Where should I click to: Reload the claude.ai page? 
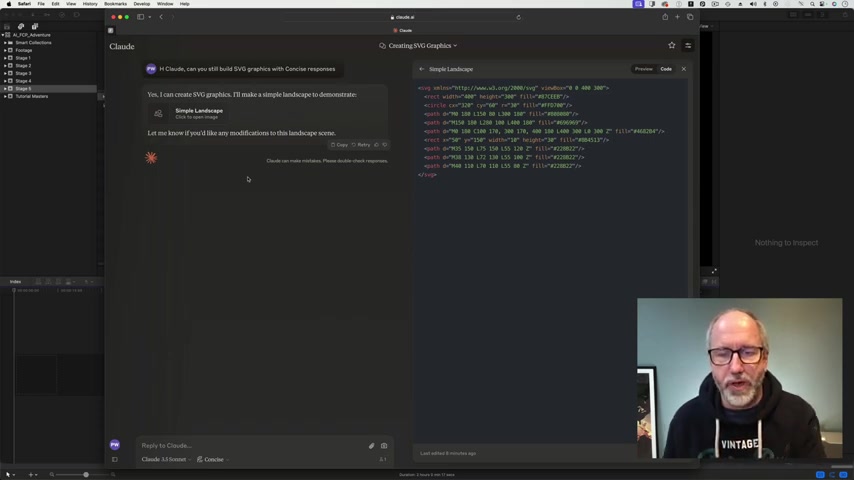click(518, 17)
